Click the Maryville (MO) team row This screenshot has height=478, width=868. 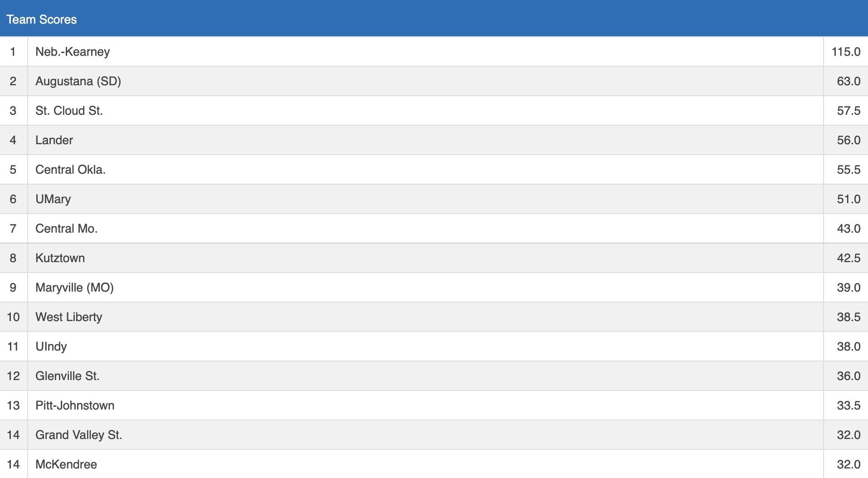coord(74,288)
